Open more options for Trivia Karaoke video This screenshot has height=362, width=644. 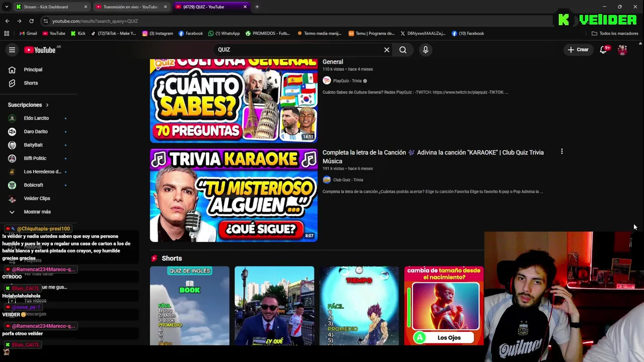pos(561,152)
